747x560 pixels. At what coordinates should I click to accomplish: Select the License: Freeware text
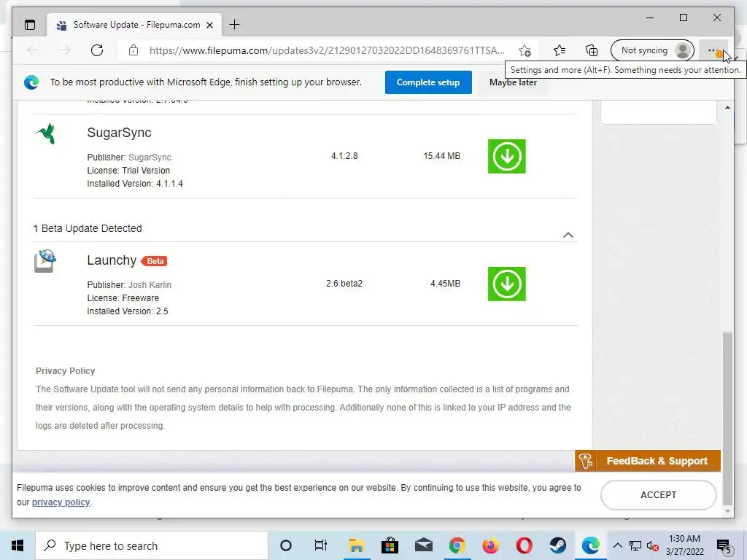point(123,297)
